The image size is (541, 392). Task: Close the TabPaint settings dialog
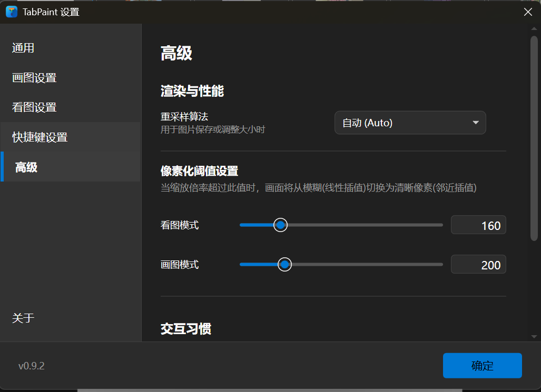[528, 12]
